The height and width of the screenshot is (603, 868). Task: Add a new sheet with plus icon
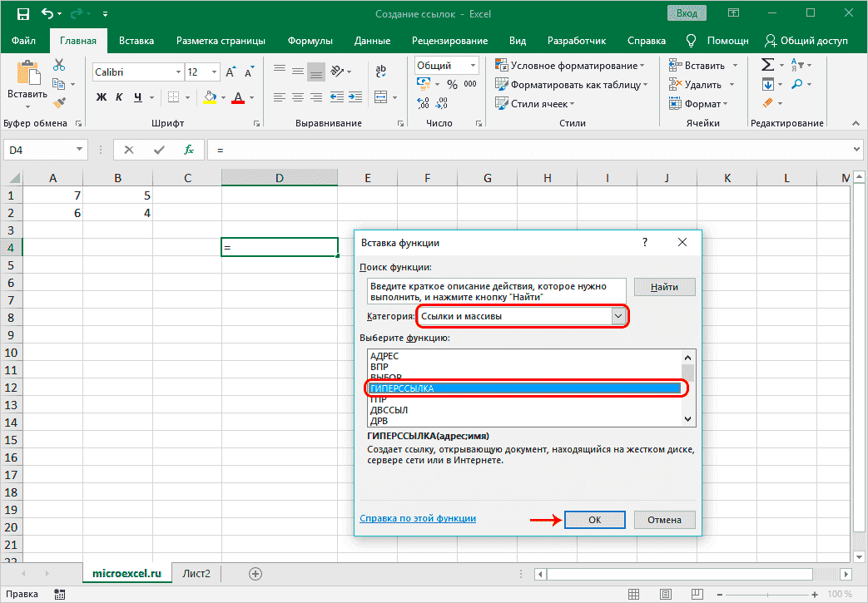(x=255, y=574)
